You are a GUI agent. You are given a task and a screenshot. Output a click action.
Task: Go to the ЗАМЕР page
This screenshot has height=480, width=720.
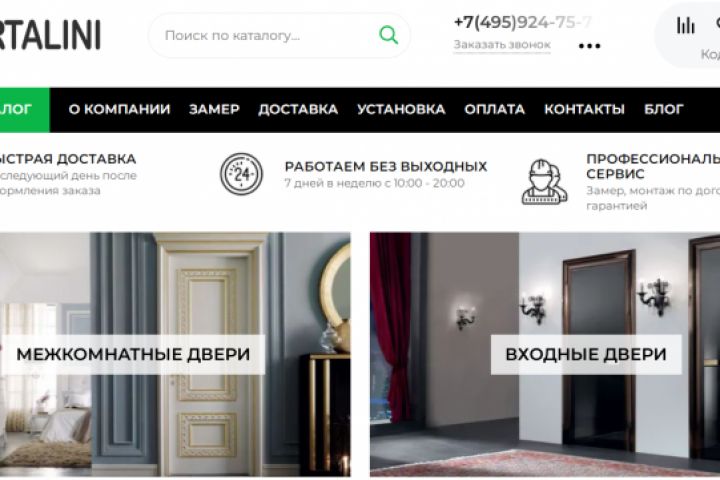[x=214, y=109]
